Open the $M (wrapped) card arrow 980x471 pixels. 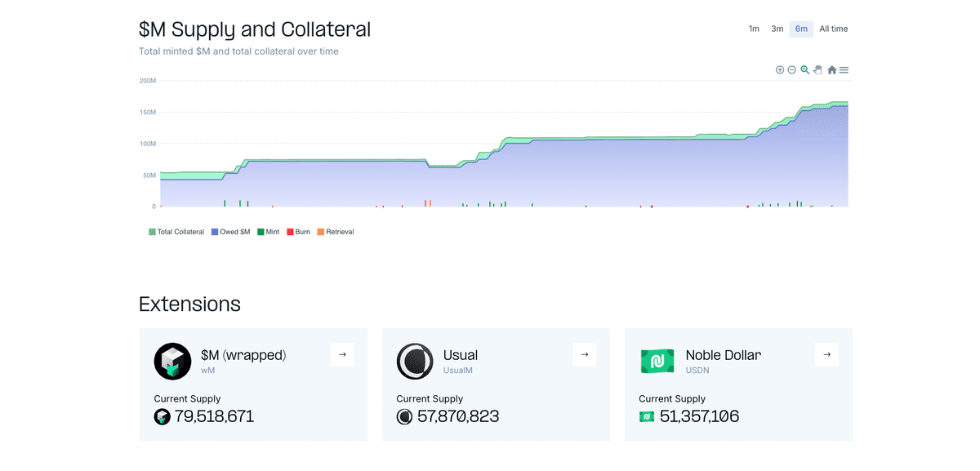[342, 354]
